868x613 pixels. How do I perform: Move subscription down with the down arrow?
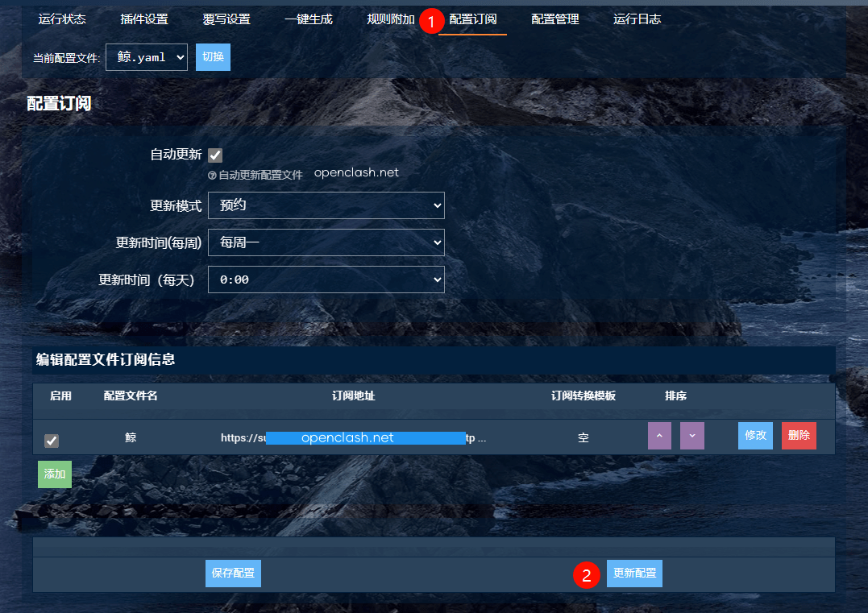691,436
